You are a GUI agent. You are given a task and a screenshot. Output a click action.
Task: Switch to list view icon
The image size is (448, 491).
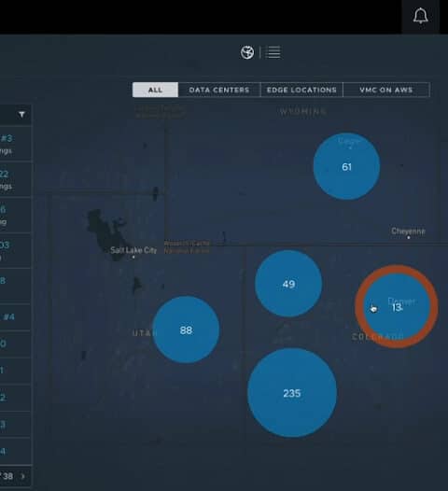(273, 52)
